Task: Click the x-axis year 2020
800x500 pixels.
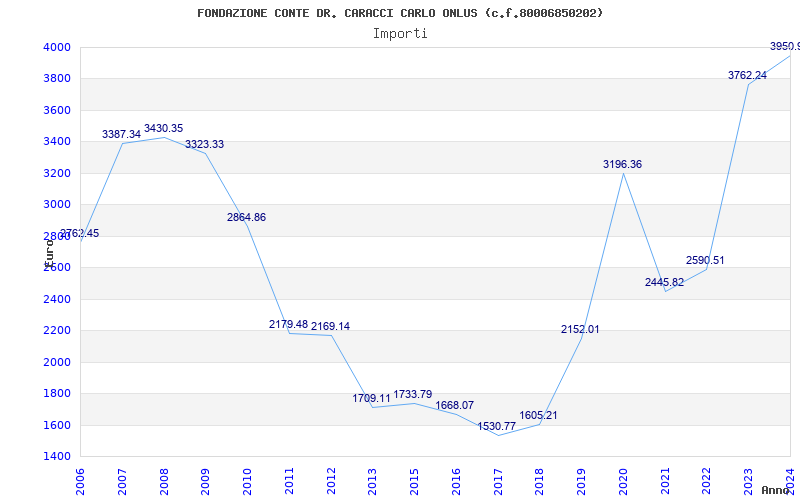Action: click(623, 482)
